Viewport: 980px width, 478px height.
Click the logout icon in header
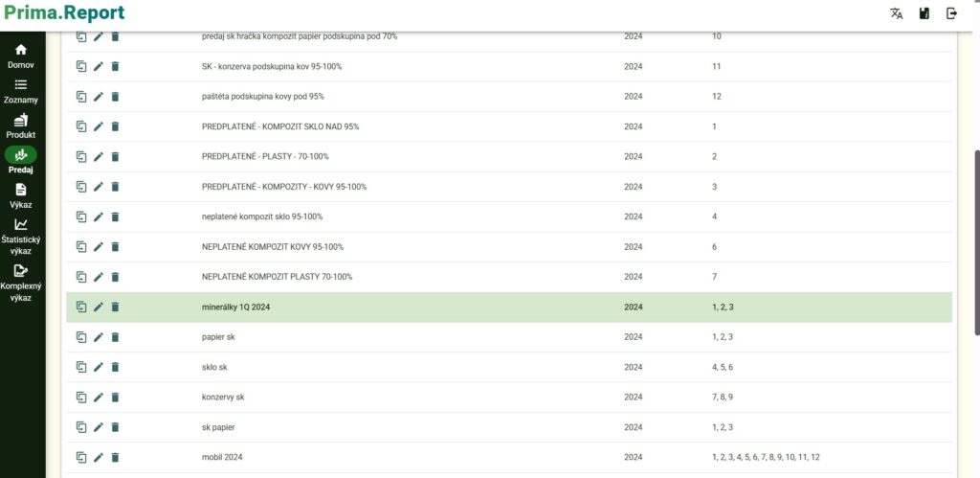click(x=951, y=13)
